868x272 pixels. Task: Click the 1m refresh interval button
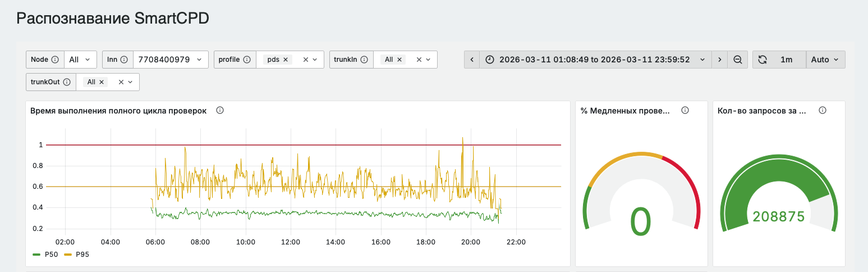(787, 60)
